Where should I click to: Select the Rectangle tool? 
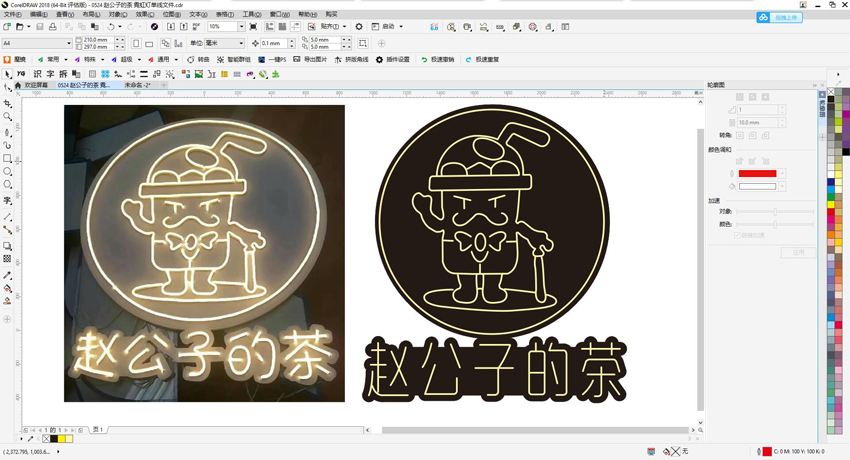point(7,158)
